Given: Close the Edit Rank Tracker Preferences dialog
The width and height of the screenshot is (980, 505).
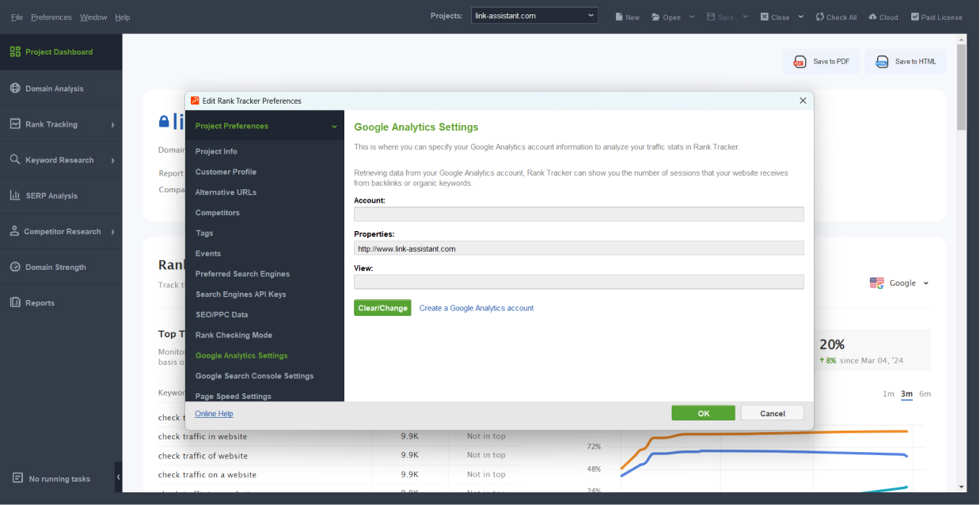Looking at the screenshot, I should point(803,101).
